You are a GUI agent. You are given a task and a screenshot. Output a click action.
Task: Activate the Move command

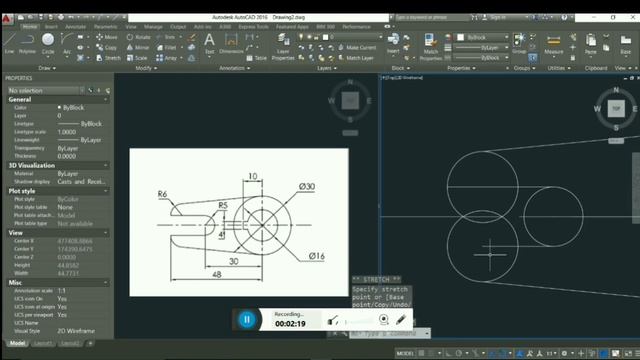click(107, 37)
